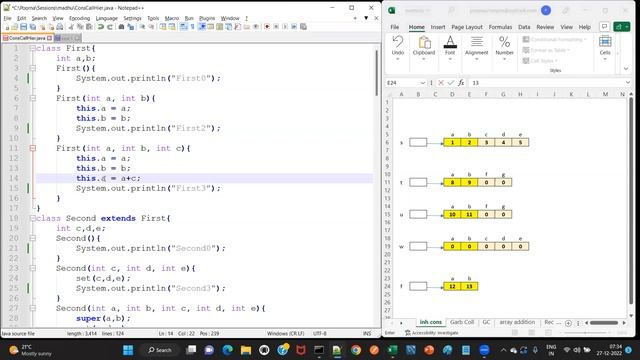640x360 pixels.
Task: Click Notepad++ vertical scrollbar thumb
Action: coord(376,73)
